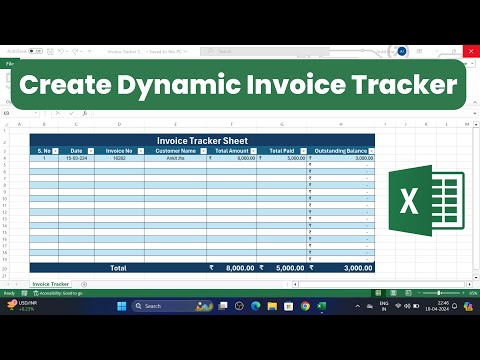
Task: Click Accessibility: Good to go status
Action: point(58,293)
